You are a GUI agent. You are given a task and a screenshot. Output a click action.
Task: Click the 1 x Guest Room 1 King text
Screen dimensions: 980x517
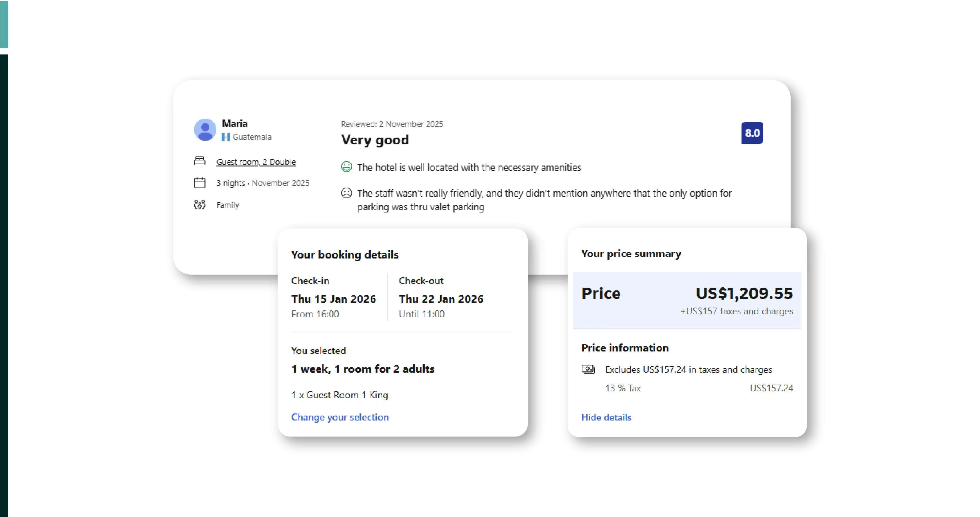339,395
